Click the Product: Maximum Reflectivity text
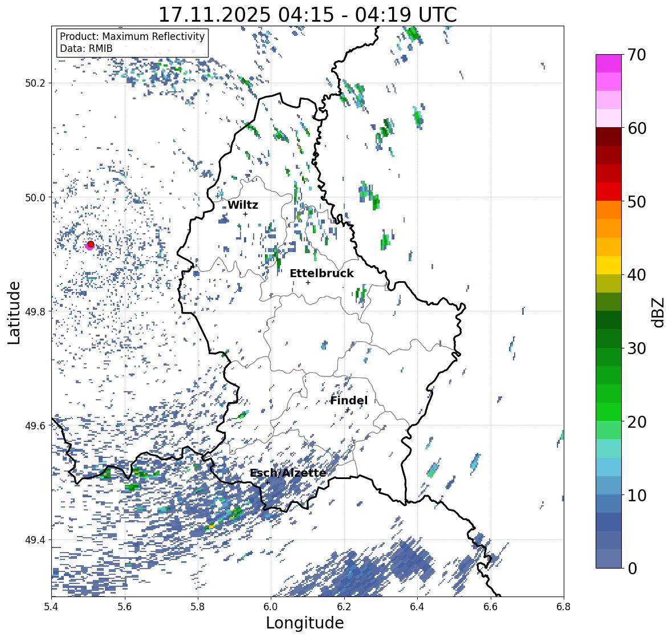This screenshot has width=672, height=637. (x=132, y=36)
